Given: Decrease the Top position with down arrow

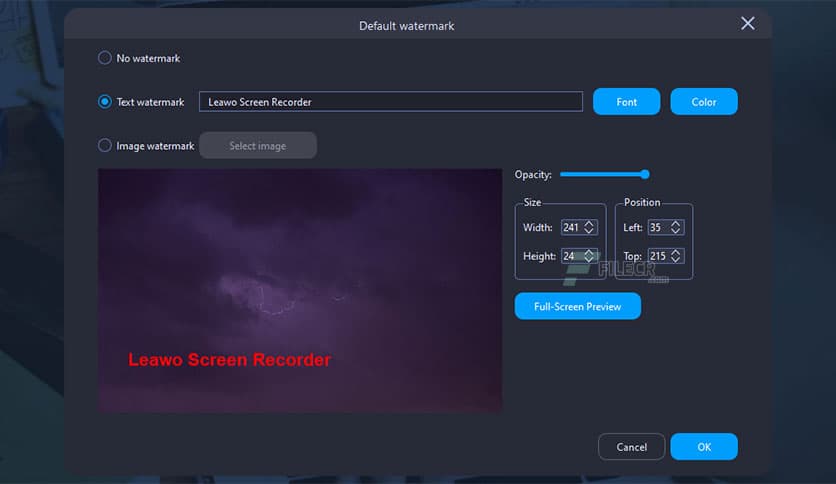Looking at the screenshot, I should [x=676, y=260].
